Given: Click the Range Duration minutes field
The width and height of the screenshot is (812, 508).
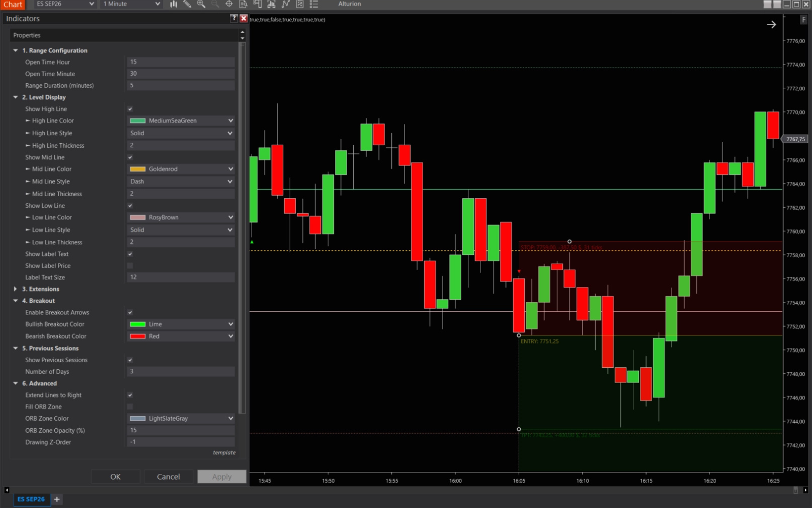Looking at the screenshot, I should tap(181, 85).
